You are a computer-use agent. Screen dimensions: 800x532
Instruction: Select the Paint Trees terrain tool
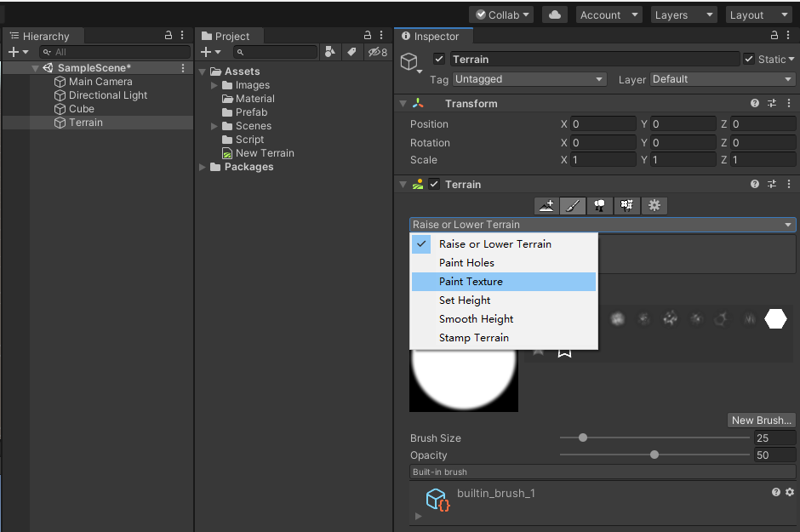(x=600, y=205)
